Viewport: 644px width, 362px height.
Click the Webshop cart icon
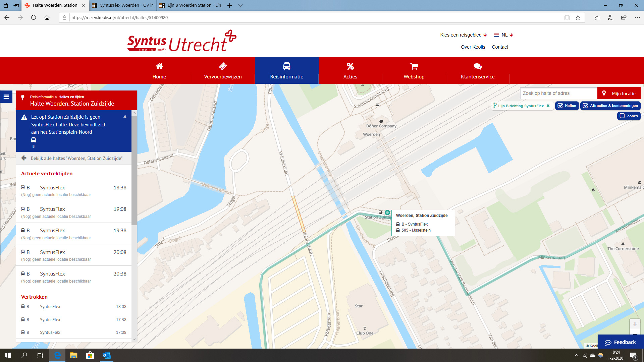pos(414,66)
